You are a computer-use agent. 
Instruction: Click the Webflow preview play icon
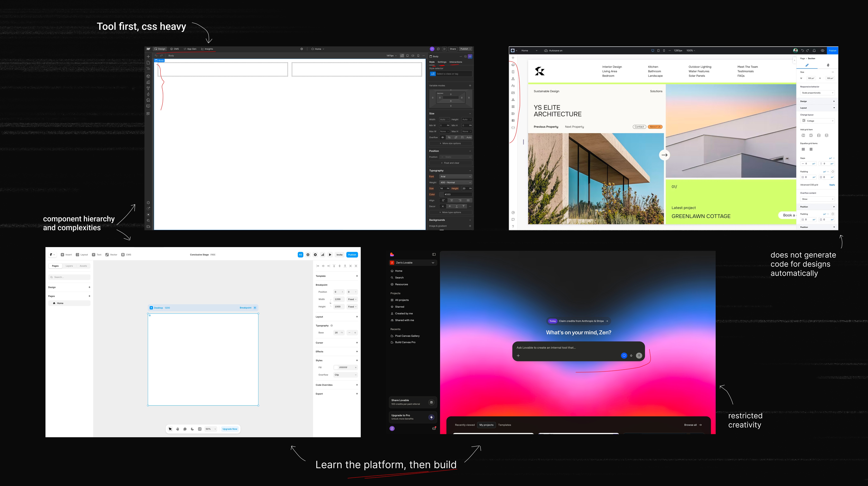point(444,49)
